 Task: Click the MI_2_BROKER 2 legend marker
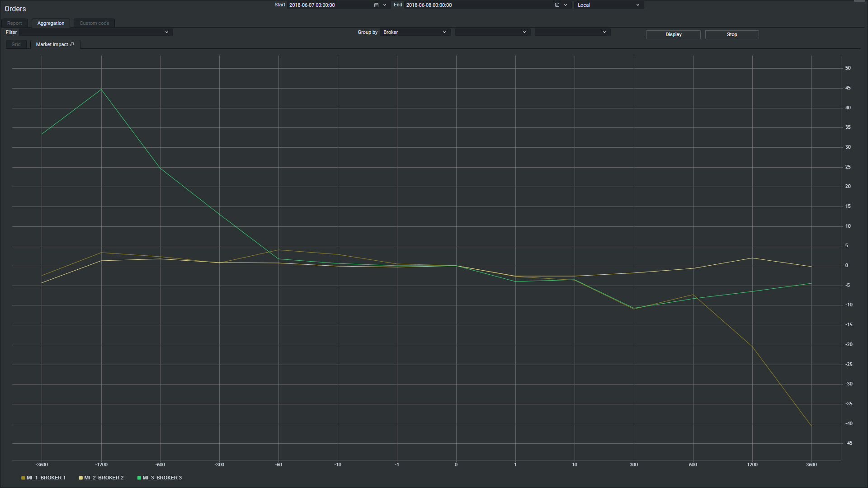(x=81, y=478)
